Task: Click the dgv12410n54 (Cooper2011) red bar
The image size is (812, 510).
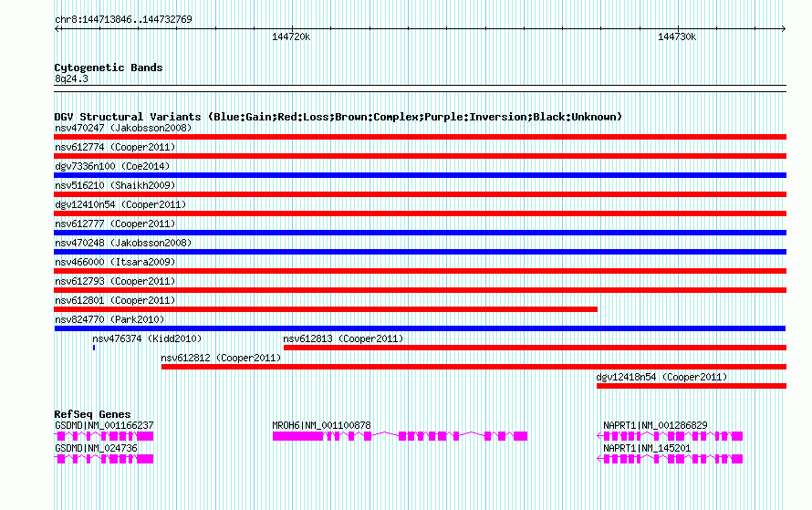Action: coord(420,213)
